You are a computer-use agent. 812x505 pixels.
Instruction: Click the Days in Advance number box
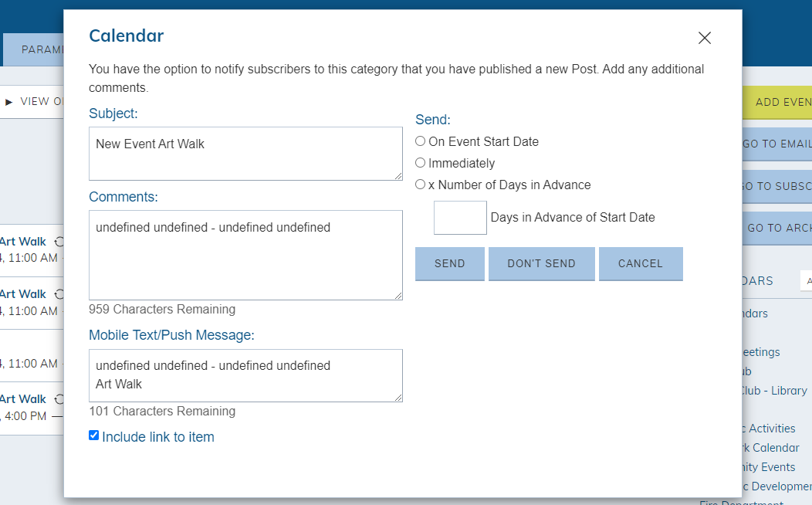tap(460, 218)
